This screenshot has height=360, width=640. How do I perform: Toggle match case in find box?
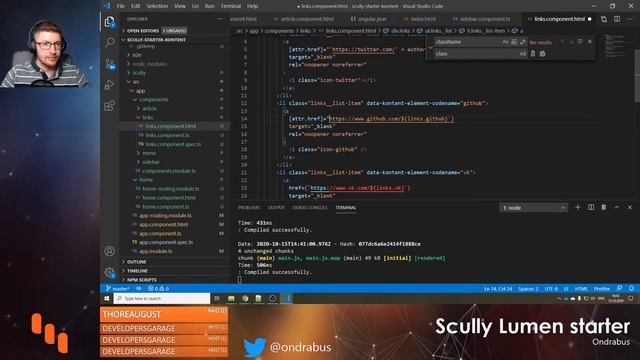click(505, 42)
